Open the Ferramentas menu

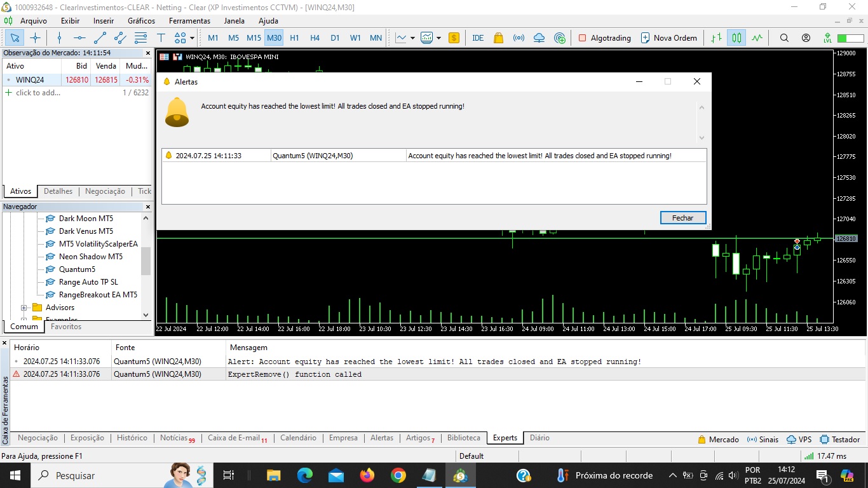tap(189, 21)
